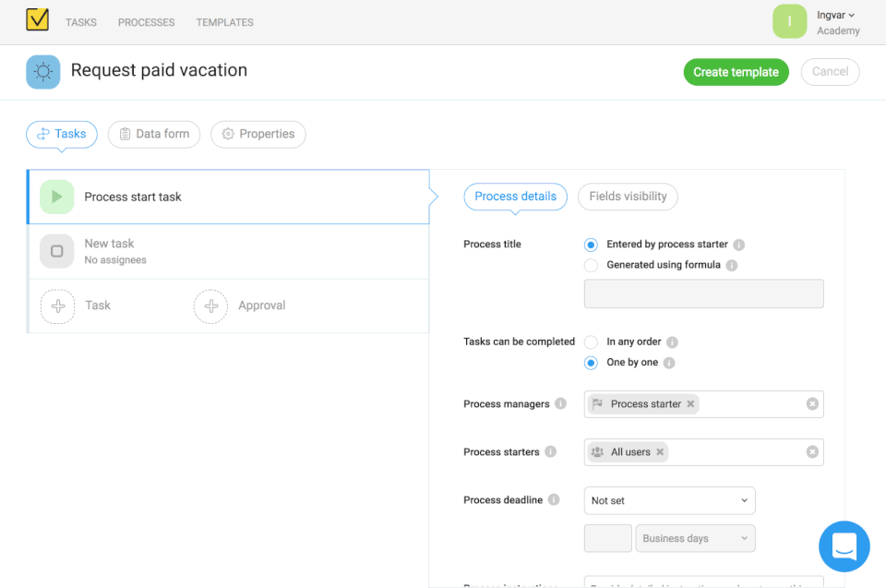Select 'Generated using formula' option
886x588 pixels.
(x=591, y=265)
